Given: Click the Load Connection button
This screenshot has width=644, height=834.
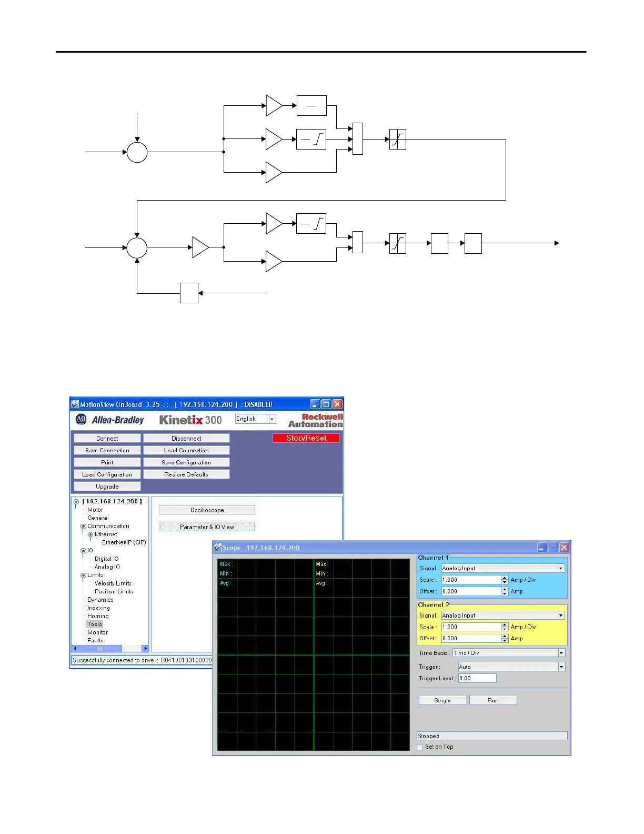Looking at the screenshot, I should click(186, 450).
